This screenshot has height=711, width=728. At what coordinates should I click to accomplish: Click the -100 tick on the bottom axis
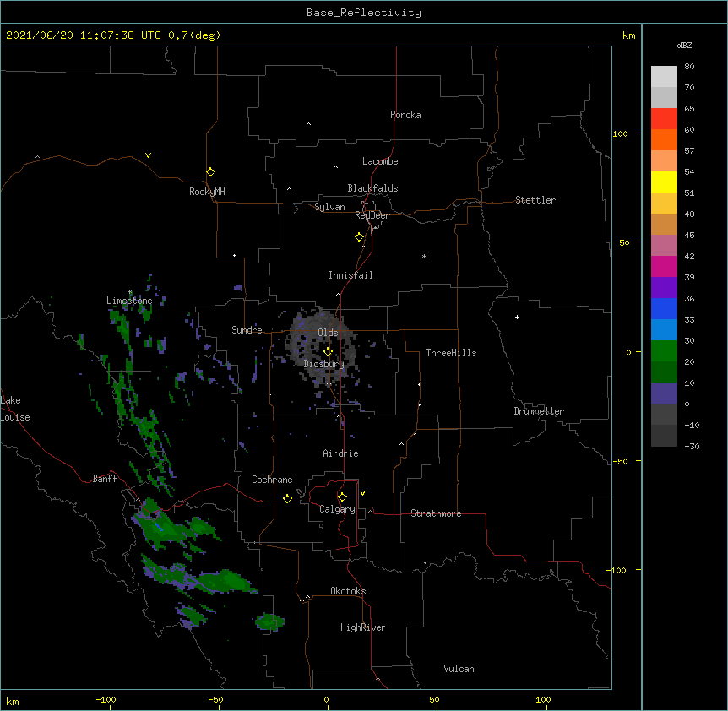pyautogui.click(x=106, y=700)
